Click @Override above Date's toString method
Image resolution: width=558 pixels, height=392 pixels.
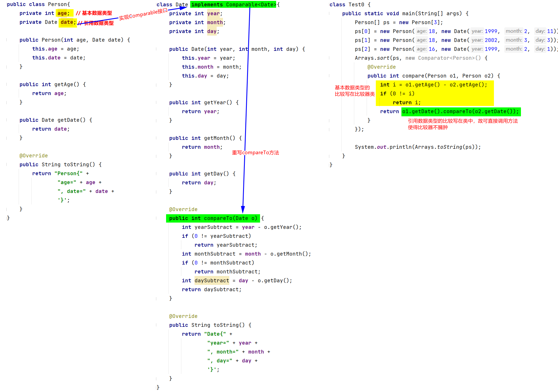183,316
